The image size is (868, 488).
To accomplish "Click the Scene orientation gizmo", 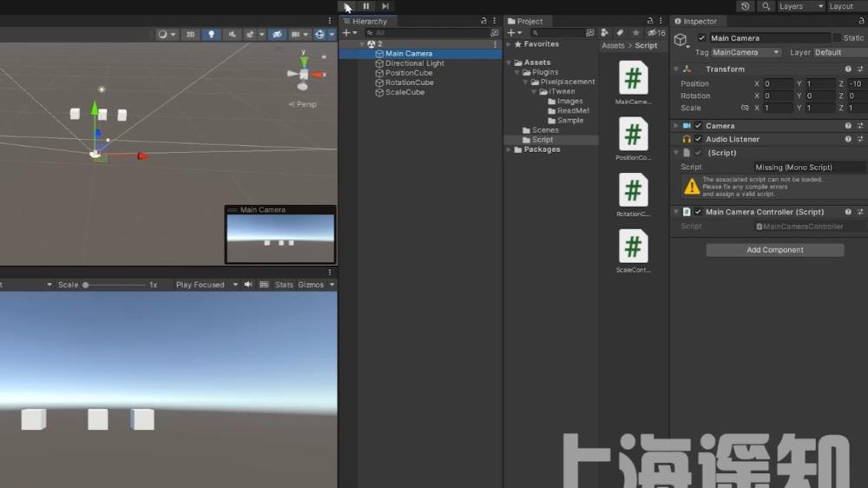I will [305, 73].
